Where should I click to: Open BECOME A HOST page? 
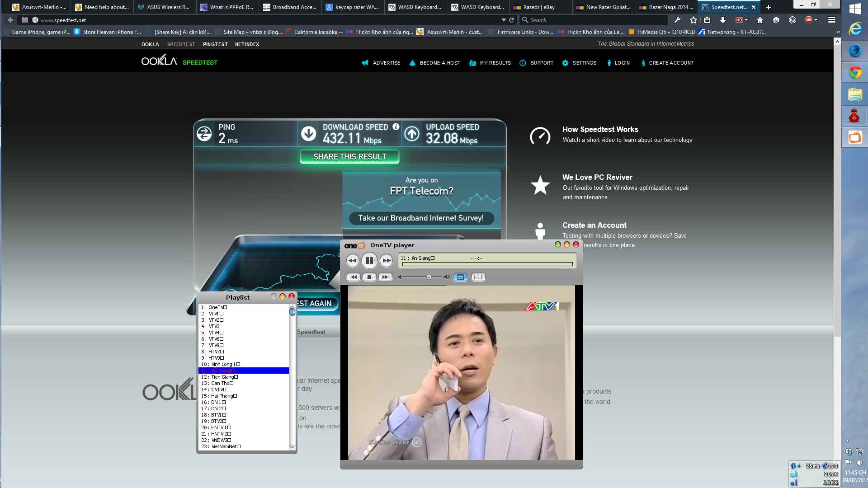point(434,63)
